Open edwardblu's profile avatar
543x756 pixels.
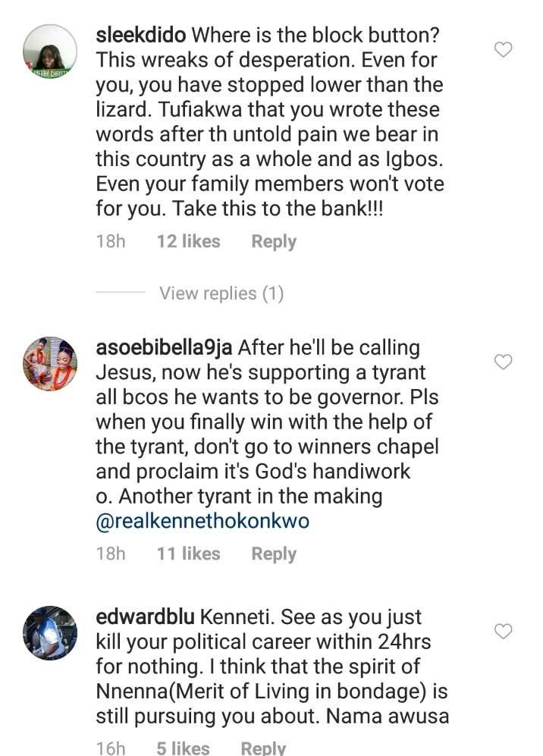pos(49,632)
